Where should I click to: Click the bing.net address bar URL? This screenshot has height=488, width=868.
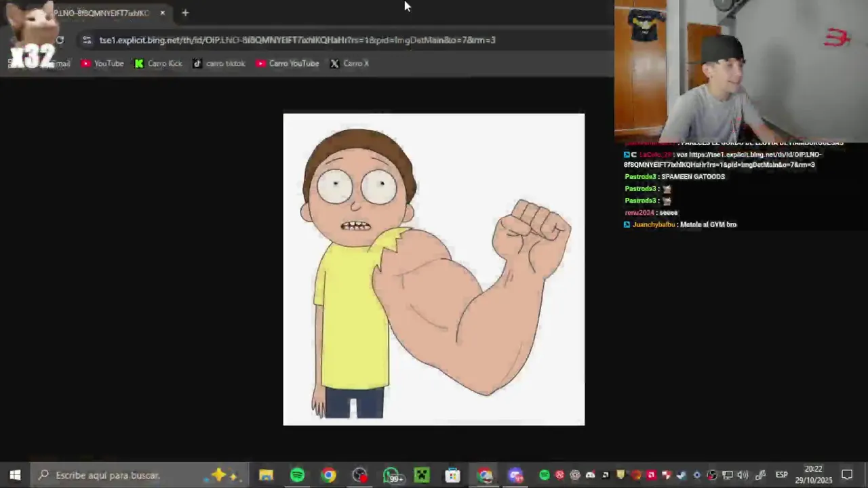pos(297,40)
